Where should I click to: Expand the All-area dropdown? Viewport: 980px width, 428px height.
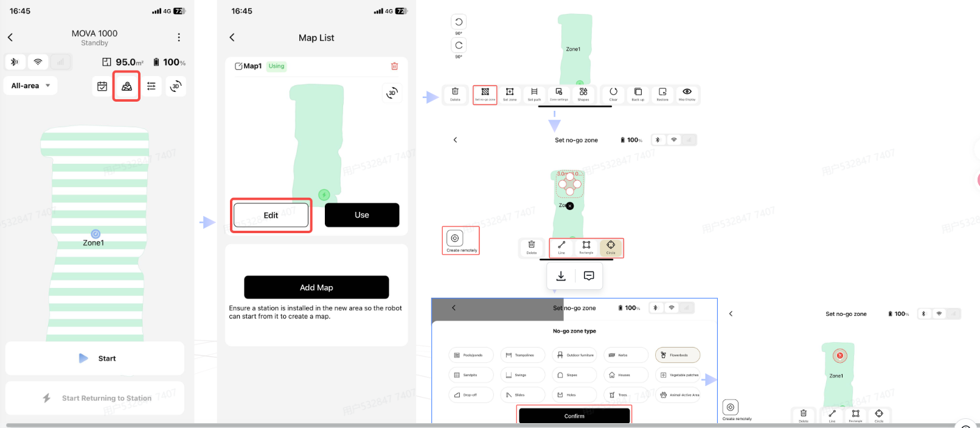pyautogui.click(x=30, y=86)
